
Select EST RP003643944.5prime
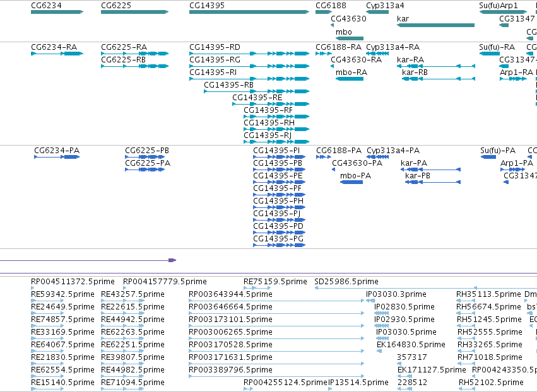coord(230,294)
